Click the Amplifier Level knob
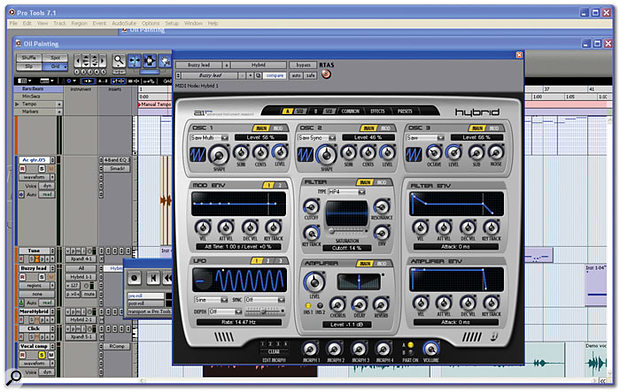 click(314, 282)
